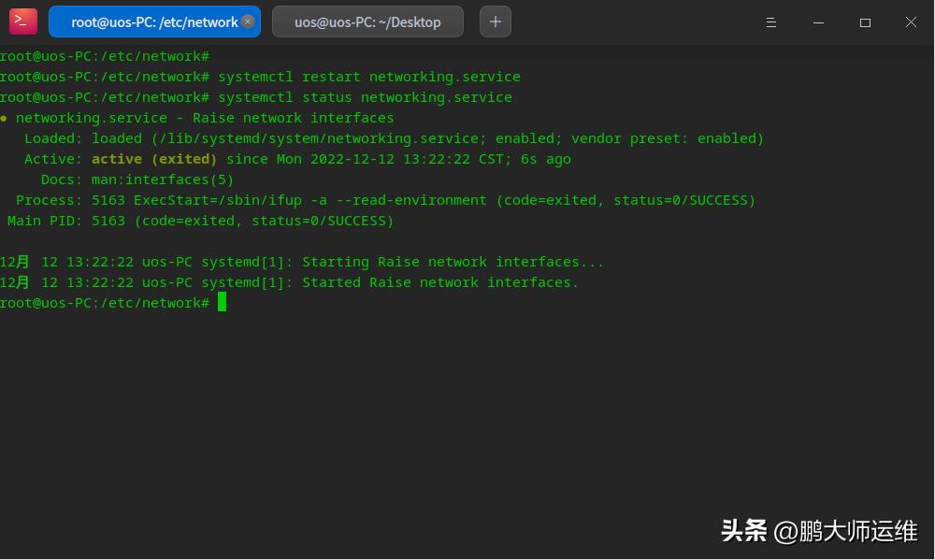
Task: Close the terminal window
Action: pyautogui.click(x=911, y=22)
